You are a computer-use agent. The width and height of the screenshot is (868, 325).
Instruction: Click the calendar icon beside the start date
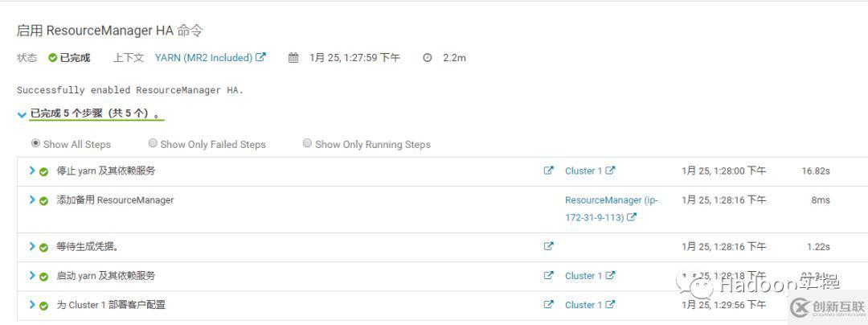click(293, 58)
